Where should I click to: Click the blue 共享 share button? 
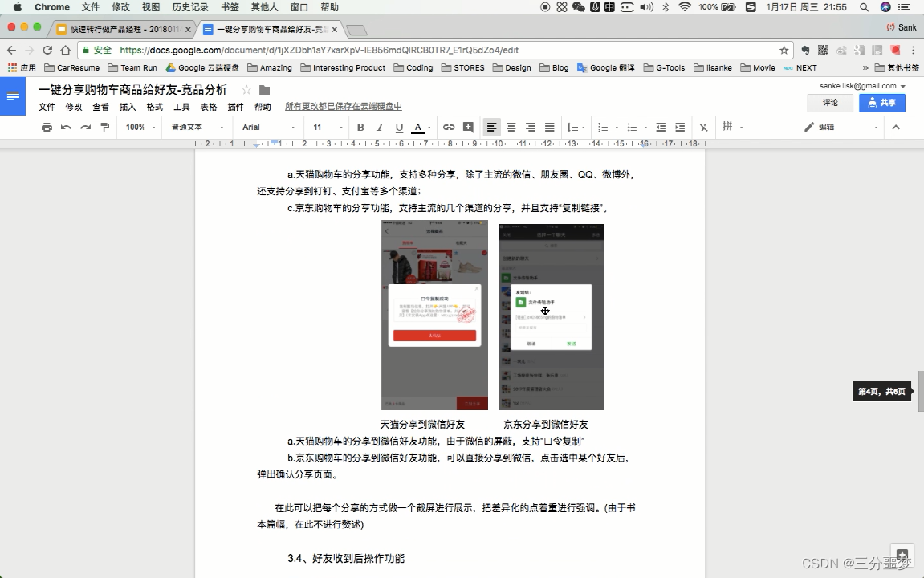(x=882, y=103)
